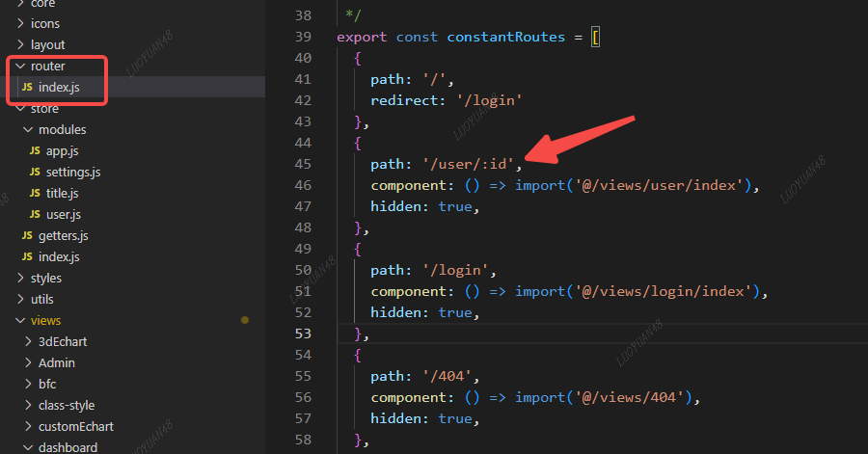Expand the Admin folder
Screen dimensions: 868x454
[28, 362]
